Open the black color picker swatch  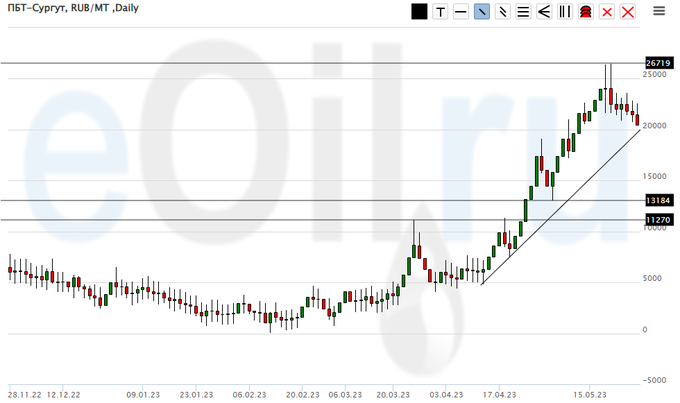coord(418,12)
